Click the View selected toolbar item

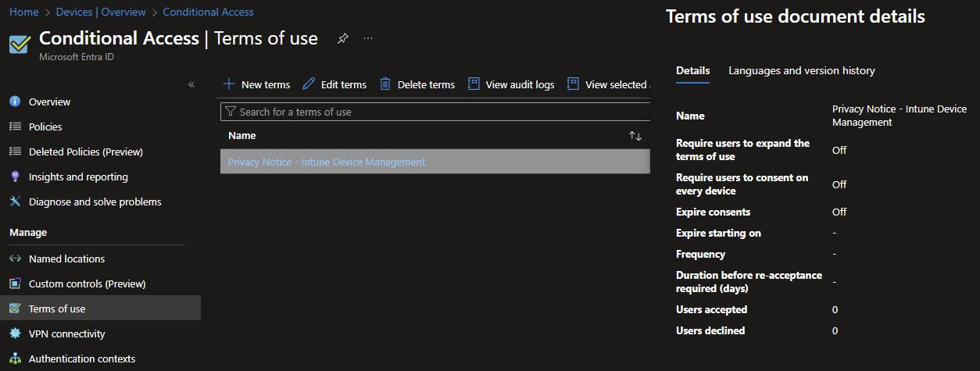[x=607, y=84]
